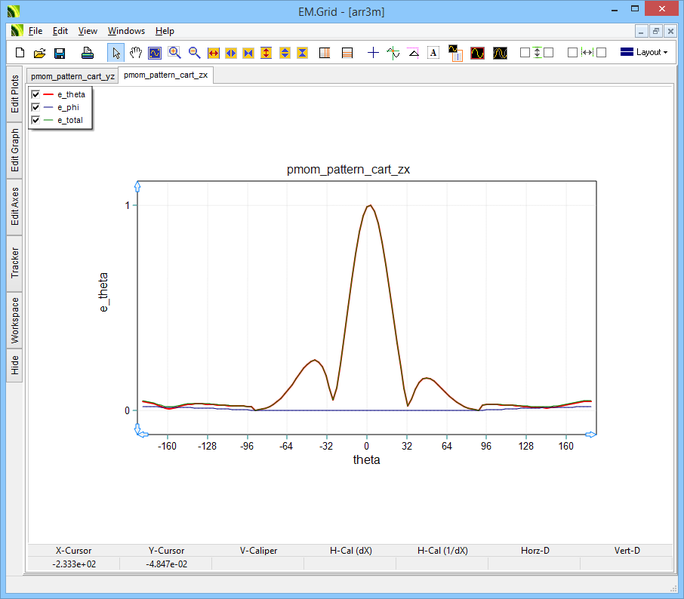The width and height of the screenshot is (684, 599).
Task: Open the Tracker side panel
Action: point(15,262)
